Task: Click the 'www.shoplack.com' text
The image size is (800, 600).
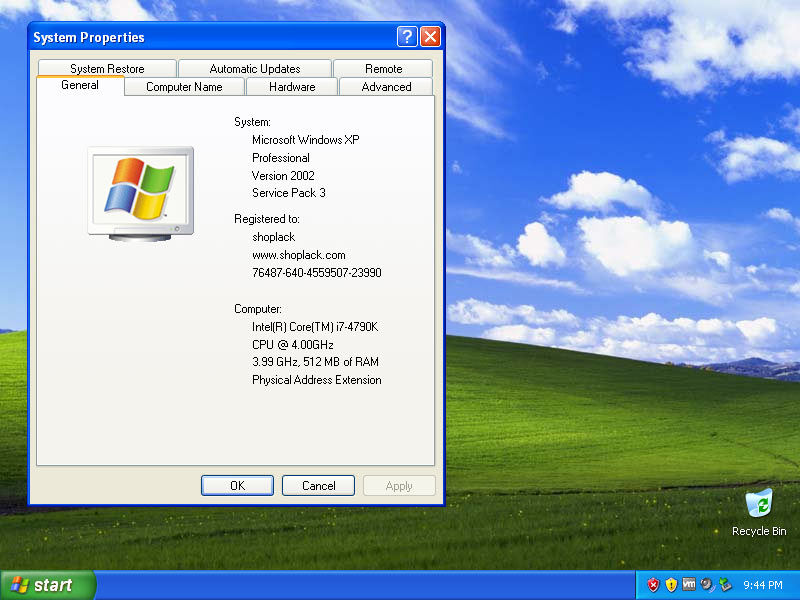Action: tap(298, 255)
